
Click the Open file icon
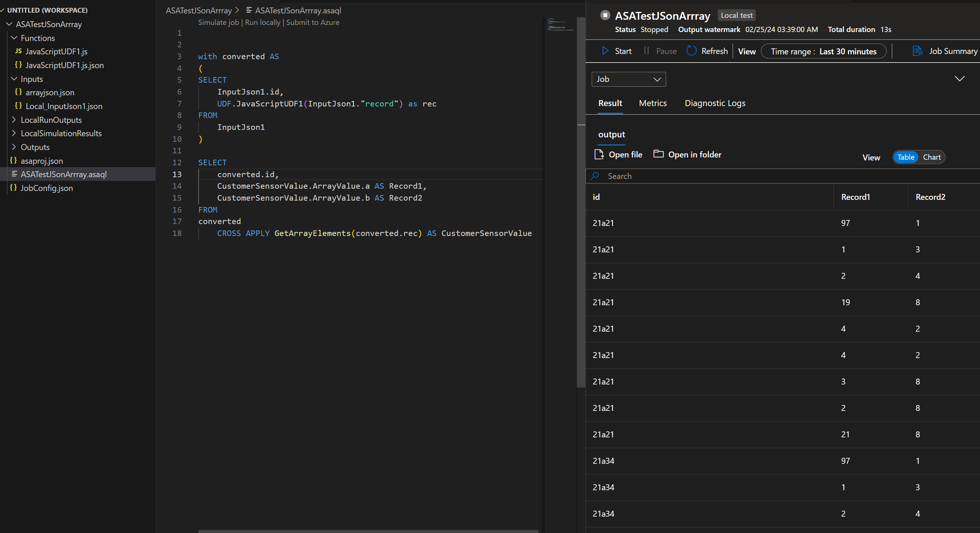(x=599, y=154)
